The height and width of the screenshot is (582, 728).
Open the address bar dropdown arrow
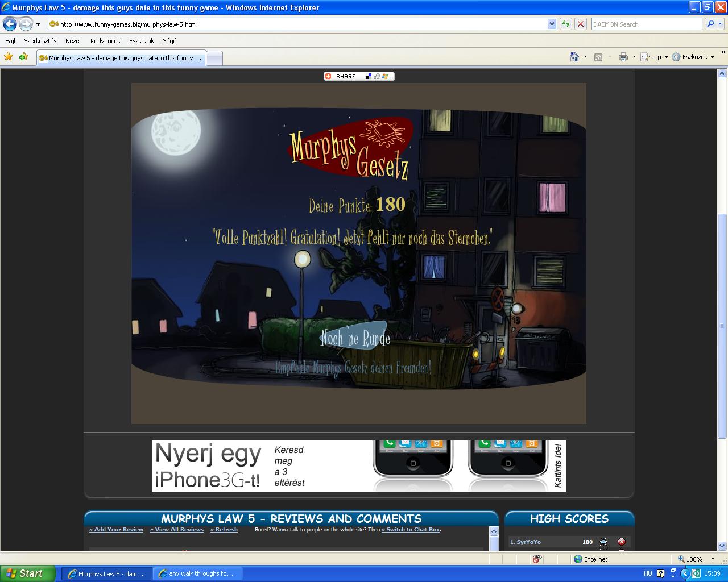click(x=551, y=24)
